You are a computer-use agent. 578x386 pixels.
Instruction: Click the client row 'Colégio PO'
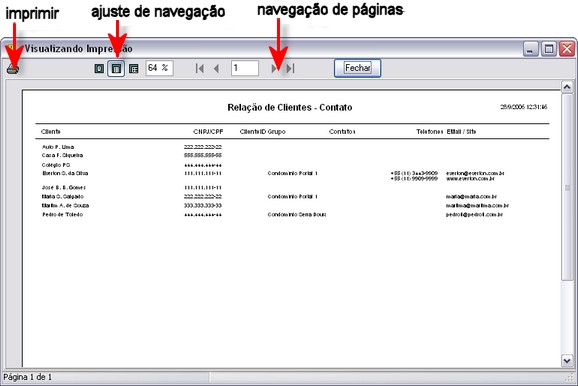56,165
